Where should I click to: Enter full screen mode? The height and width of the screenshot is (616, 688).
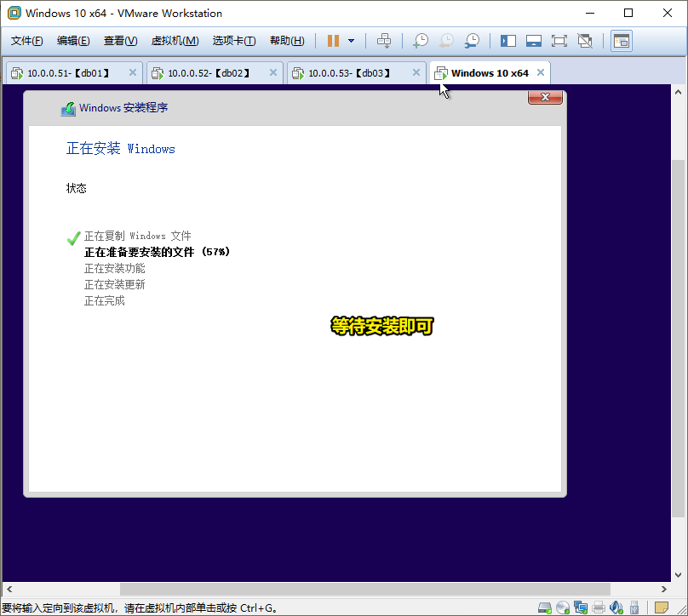(x=559, y=41)
